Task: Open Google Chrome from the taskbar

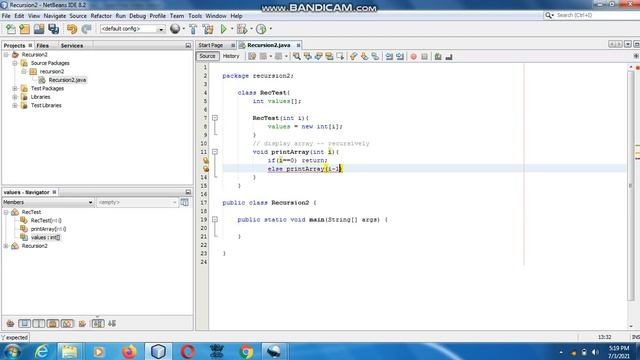Action: (246, 351)
